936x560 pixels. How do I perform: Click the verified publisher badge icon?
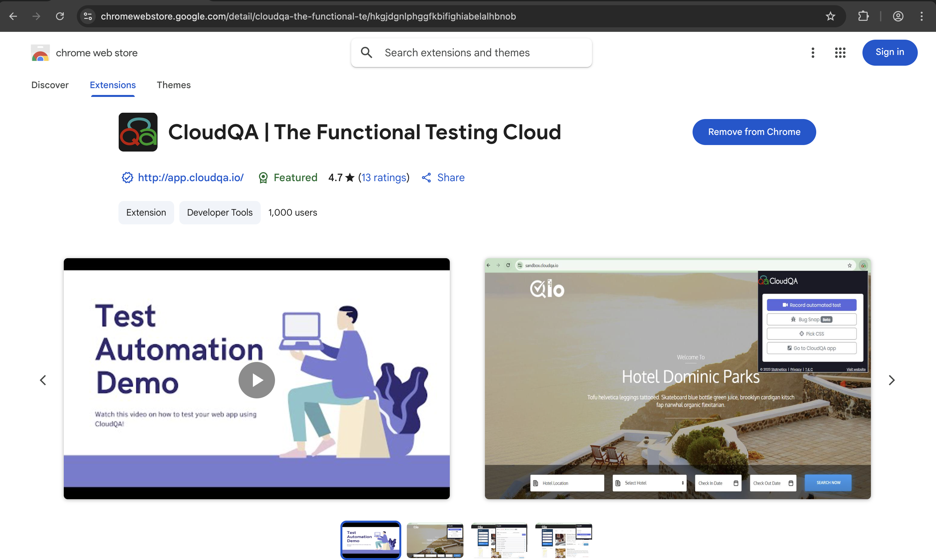click(127, 177)
